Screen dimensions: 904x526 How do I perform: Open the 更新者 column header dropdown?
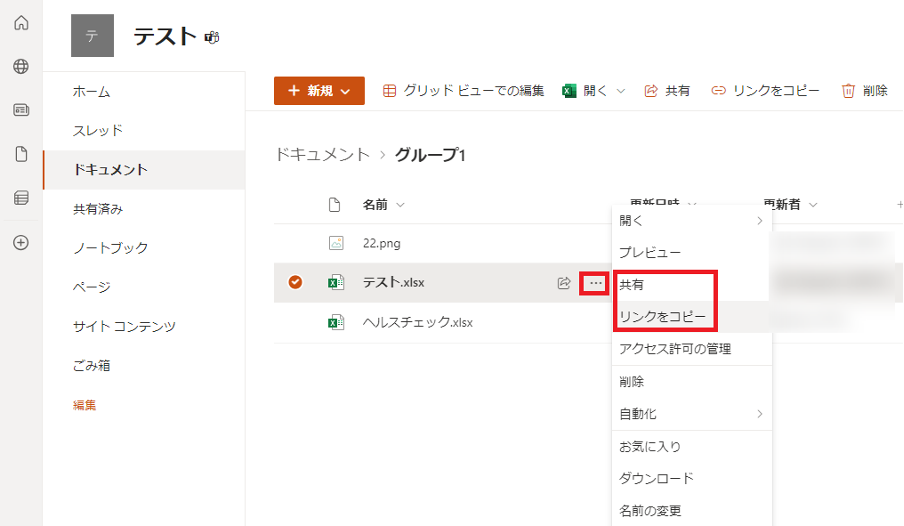click(x=790, y=205)
